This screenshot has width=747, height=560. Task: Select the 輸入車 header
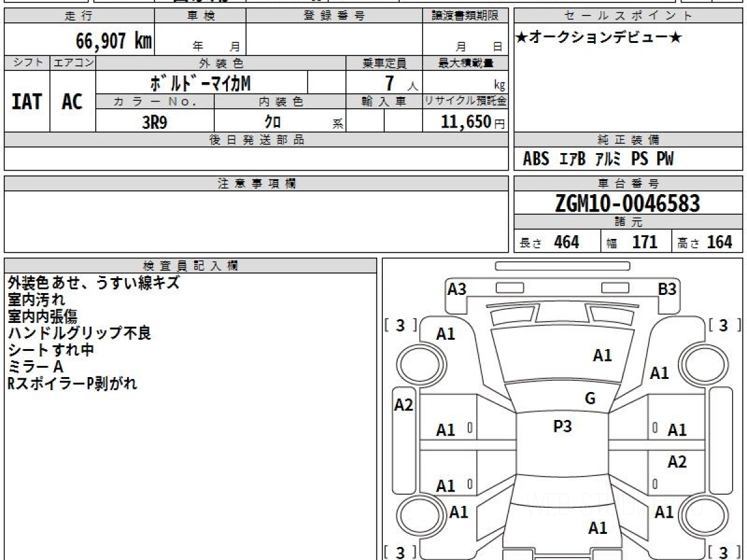pos(385,101)
